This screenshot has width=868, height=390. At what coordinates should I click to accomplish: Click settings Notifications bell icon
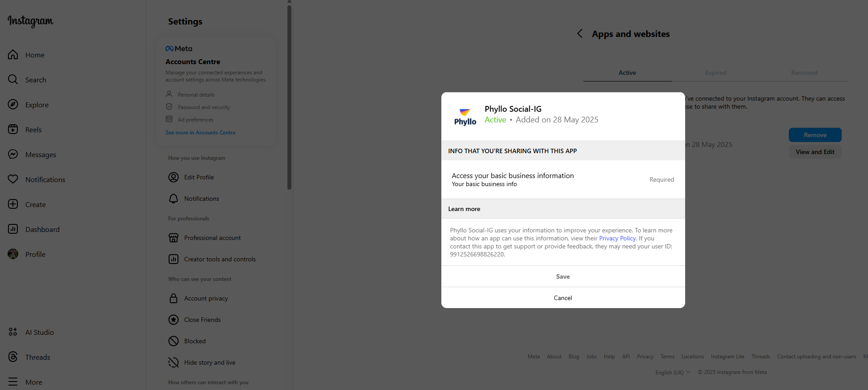(x=174, y=199)
